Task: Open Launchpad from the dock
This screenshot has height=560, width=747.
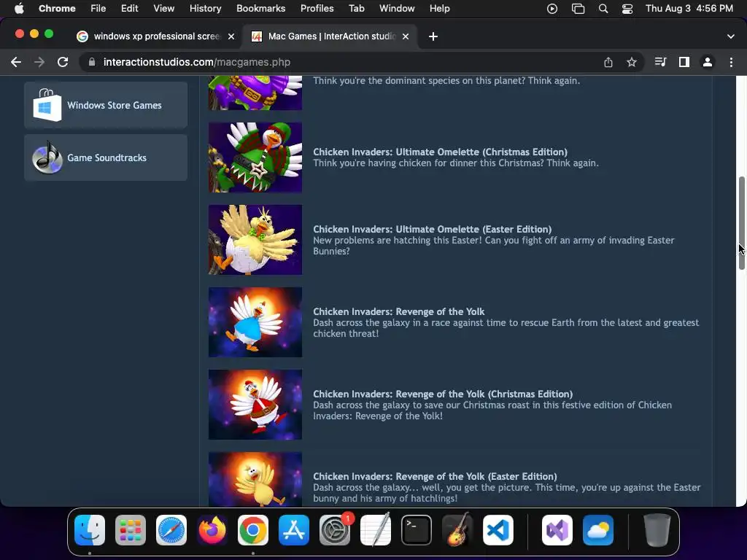Action: coord(131,530)
